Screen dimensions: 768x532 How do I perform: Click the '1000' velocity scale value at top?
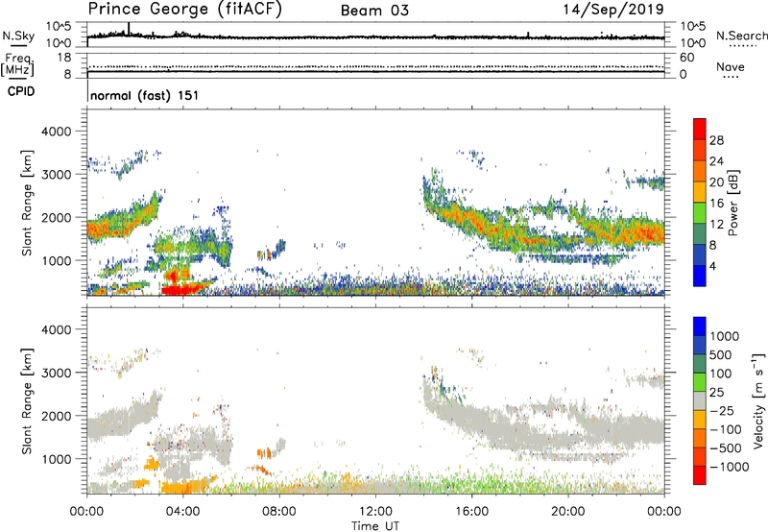point(725,336)
